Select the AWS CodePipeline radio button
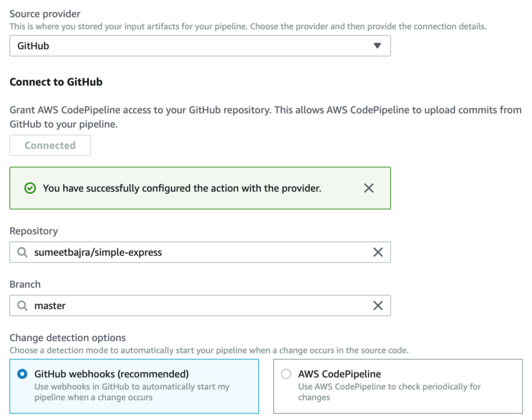 coord(286,374)
